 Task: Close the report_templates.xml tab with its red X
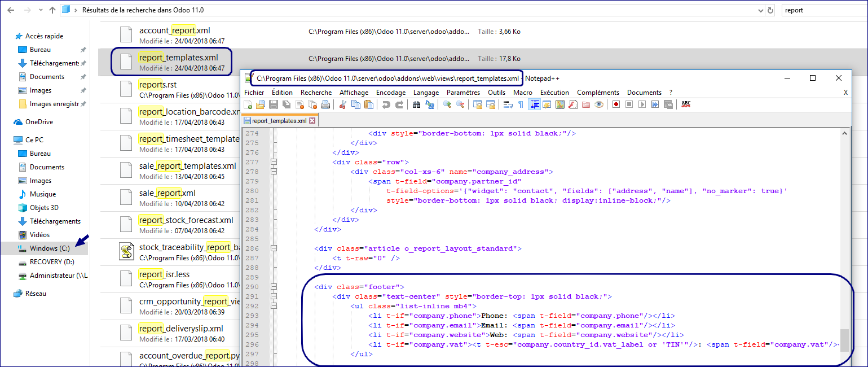(312, 121)
